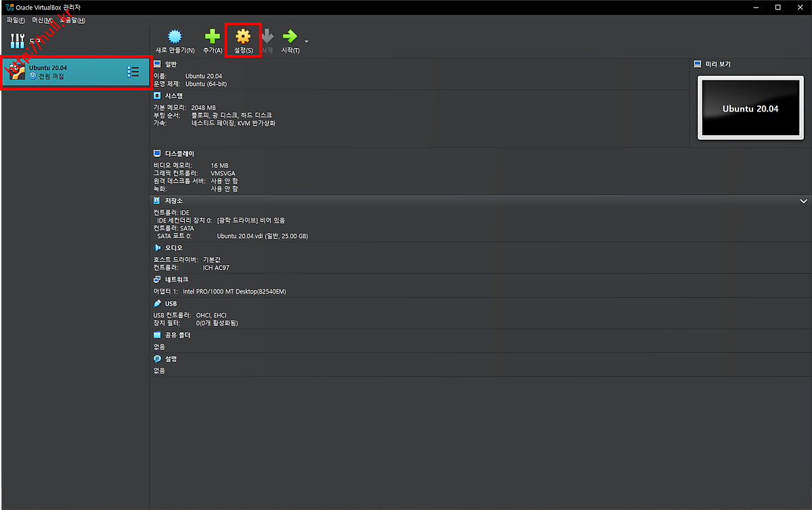Click the 미리 보기 preview header icon
This screenshot has width=812, height=510.
click(x=698, y=64)
